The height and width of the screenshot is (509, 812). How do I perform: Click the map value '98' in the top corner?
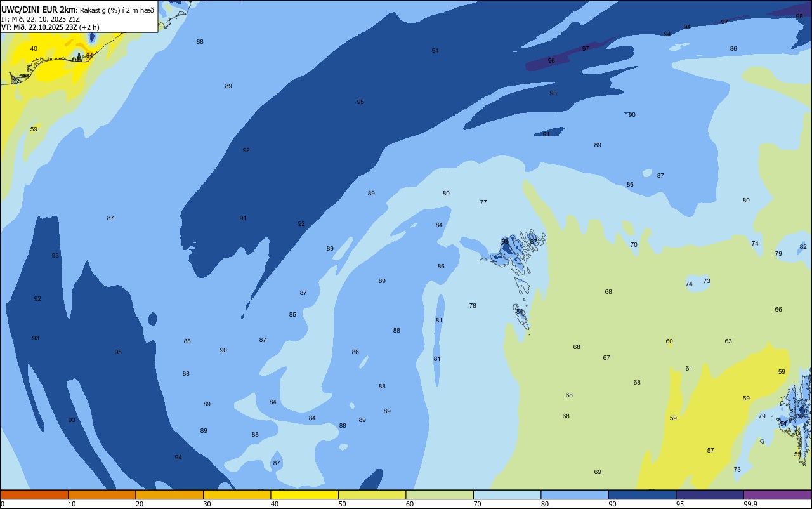[x=799, y=16]
